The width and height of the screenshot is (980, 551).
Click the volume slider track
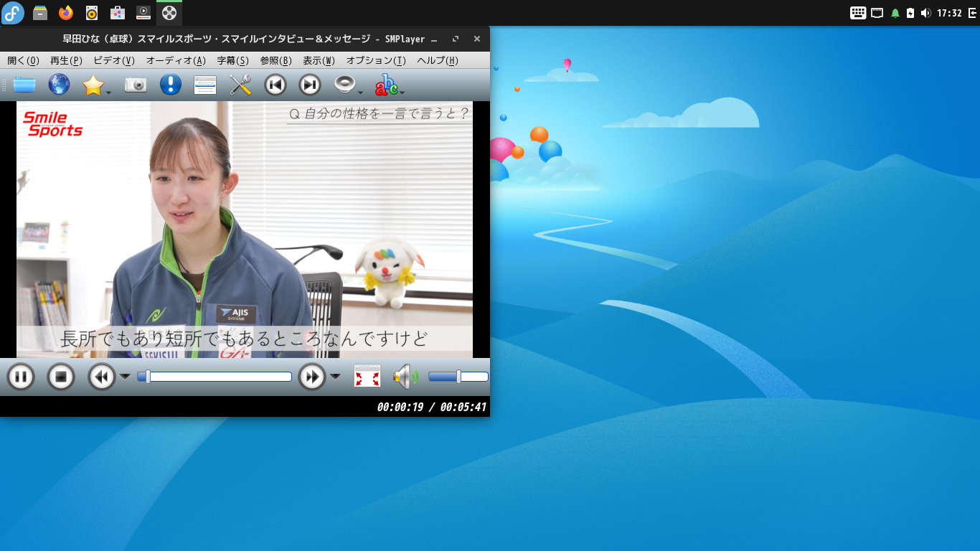pos(458,377)
